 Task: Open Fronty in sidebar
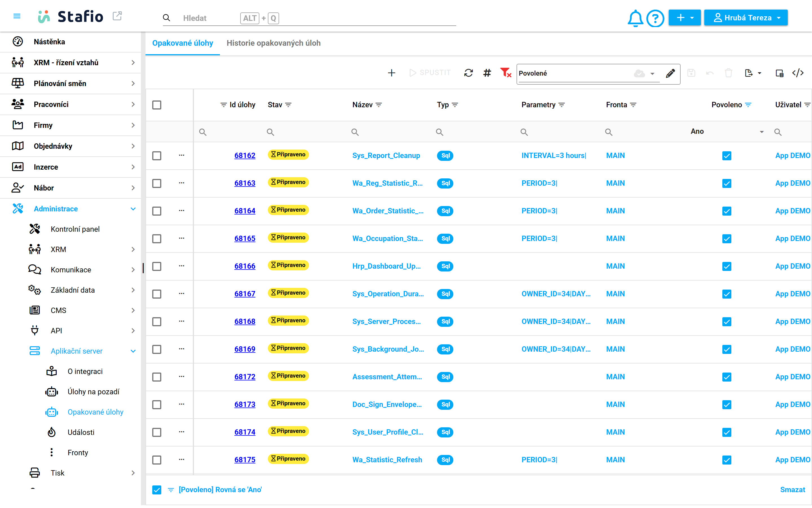point(78,453)
